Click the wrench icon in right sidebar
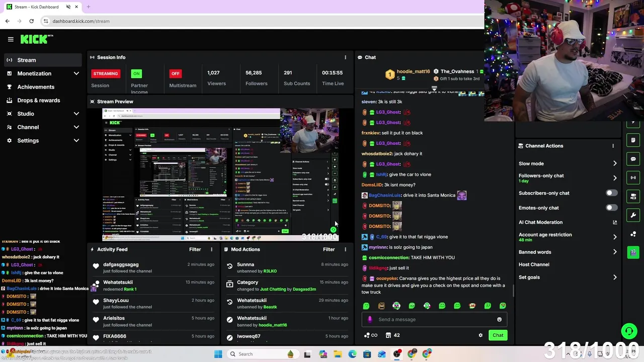This screenshot has width=644, height=362. [x=633, y=215]
